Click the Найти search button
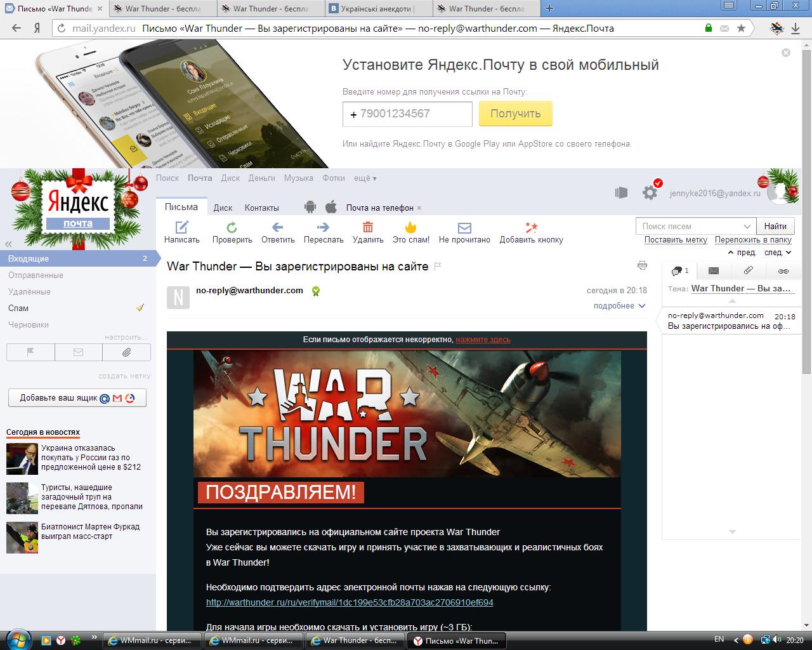 click(775, 226)
